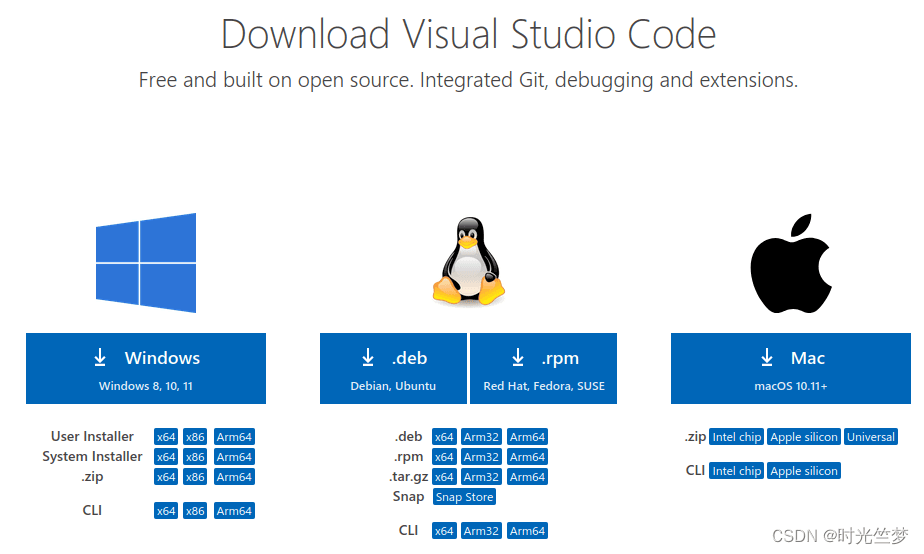The height and width of the screenshot is (554, 924).
Task: Select x86 for Windows System Installer
Action: click(x=195, y=457)
